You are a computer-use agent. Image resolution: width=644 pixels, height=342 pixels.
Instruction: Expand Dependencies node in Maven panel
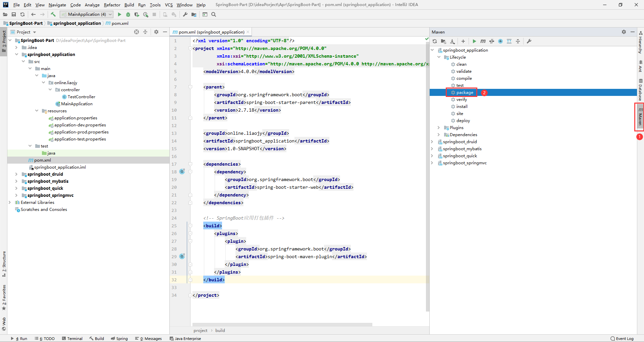439,134
